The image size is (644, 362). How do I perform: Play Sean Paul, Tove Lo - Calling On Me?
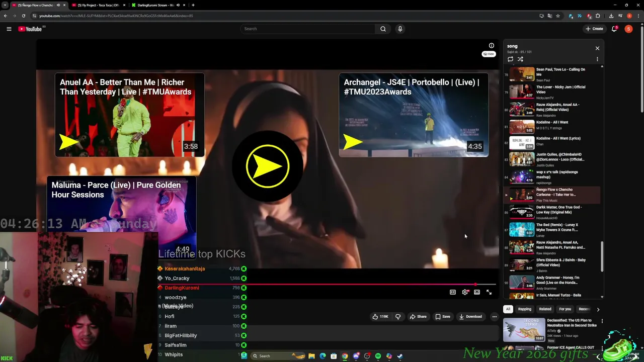click(x=552, y=74)
